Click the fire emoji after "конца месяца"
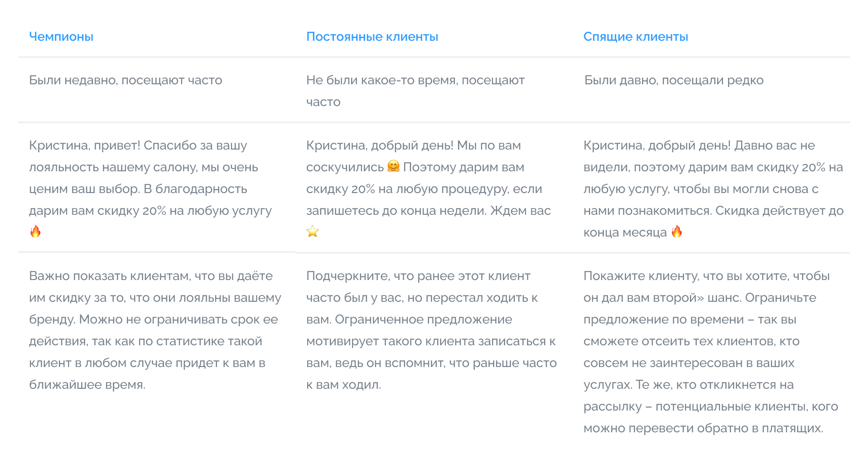 point(677,232)
